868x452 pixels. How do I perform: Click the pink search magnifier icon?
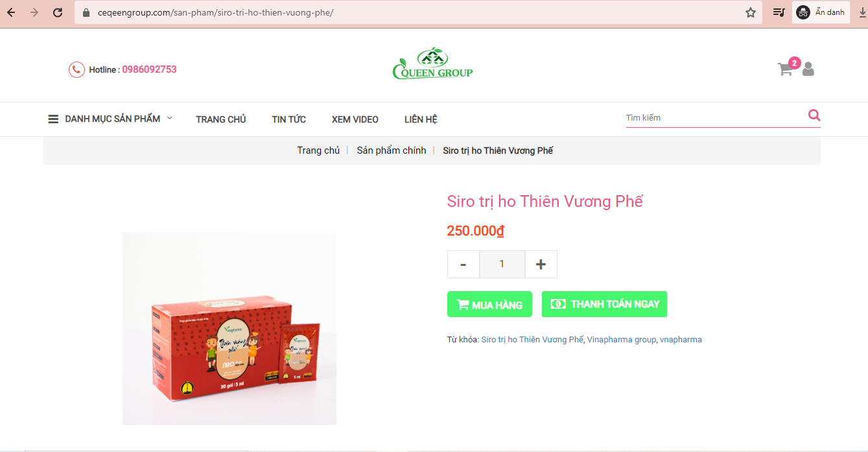pos(814,116)
